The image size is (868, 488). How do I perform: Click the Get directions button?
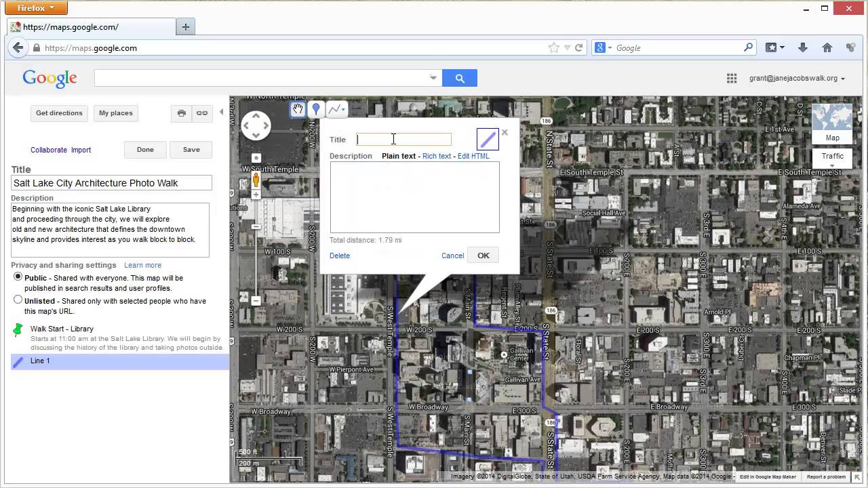(59, 113)
